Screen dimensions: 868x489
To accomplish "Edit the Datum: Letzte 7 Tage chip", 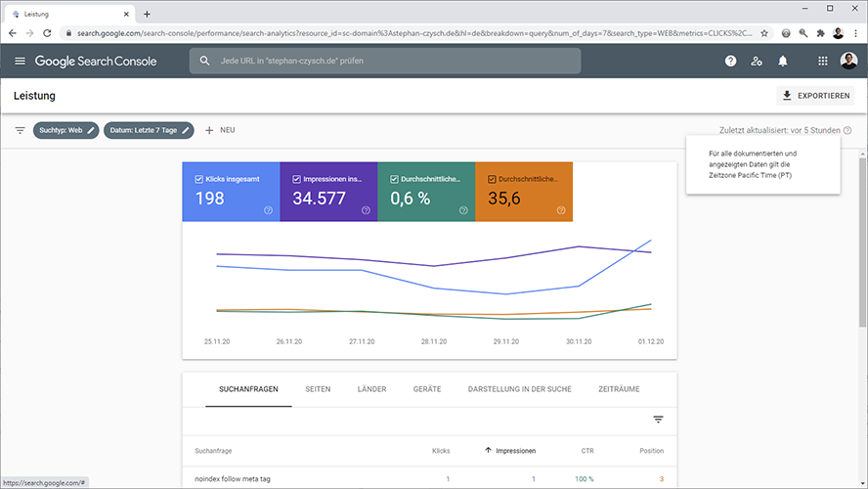I will [x=149, y=130].
